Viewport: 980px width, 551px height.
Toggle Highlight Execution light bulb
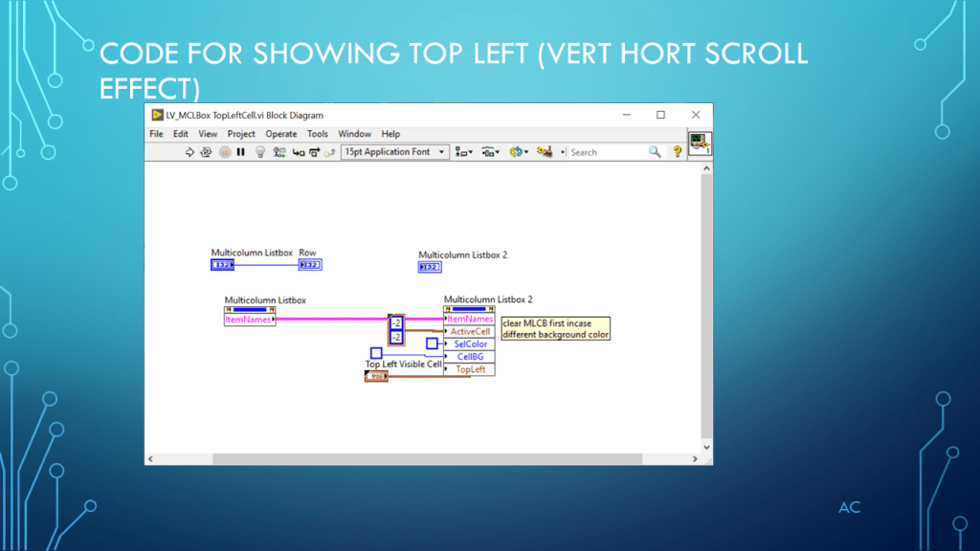(x=260, y=152)
